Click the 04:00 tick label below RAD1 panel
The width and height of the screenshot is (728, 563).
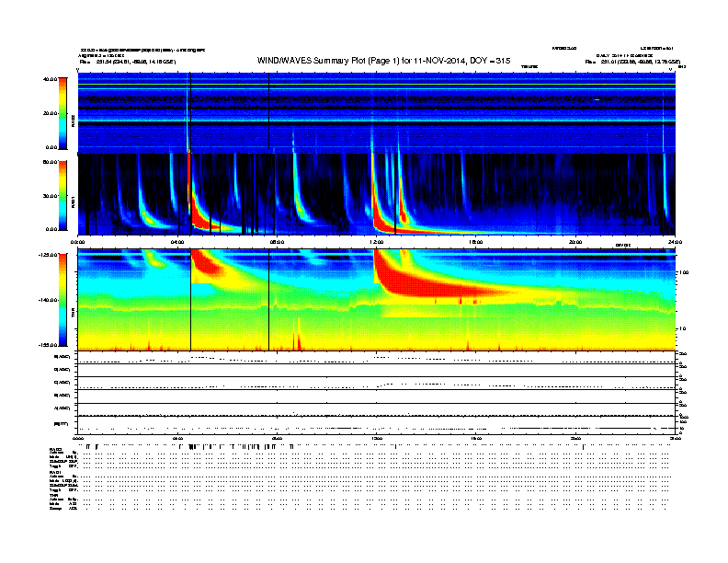(177, 242)
